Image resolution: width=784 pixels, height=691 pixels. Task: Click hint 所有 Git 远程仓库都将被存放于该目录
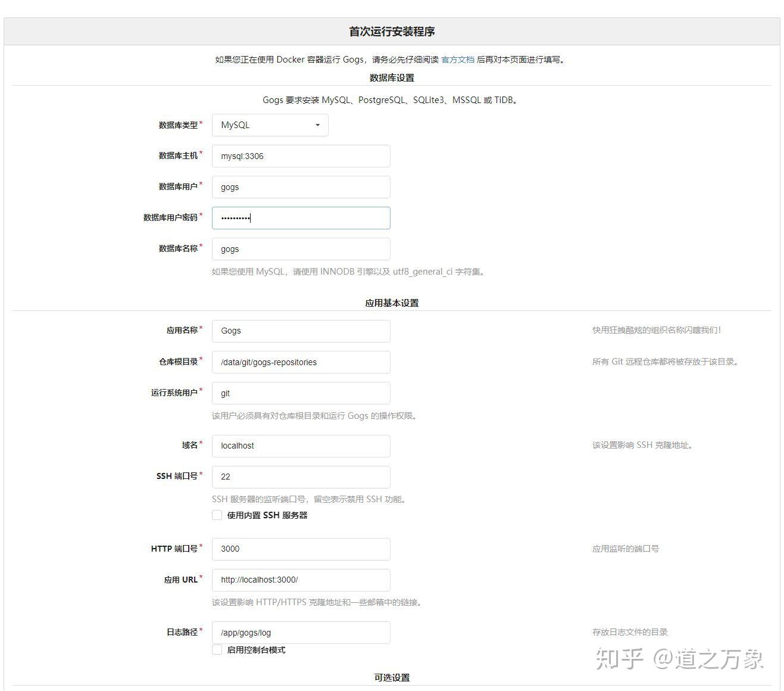point(666,362)
